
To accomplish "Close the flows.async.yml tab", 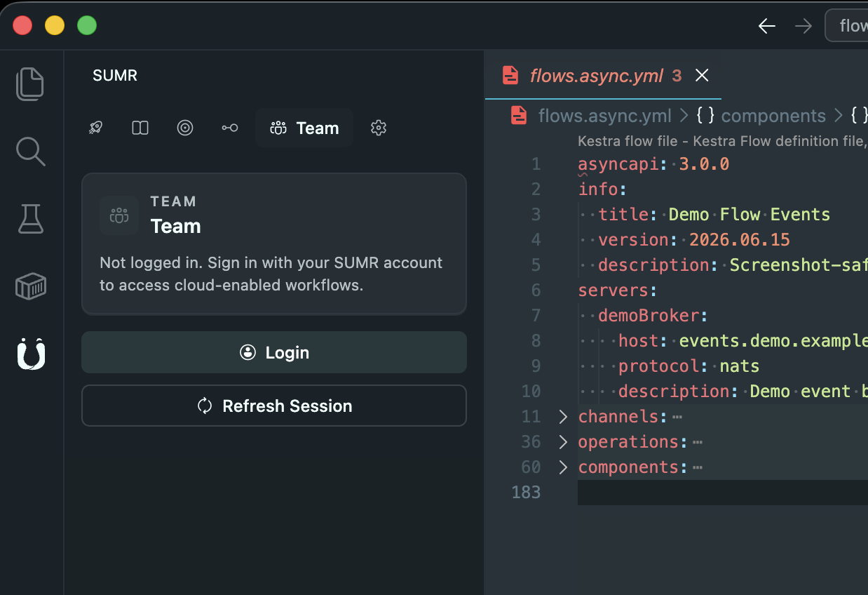I will tap(702, 75).
